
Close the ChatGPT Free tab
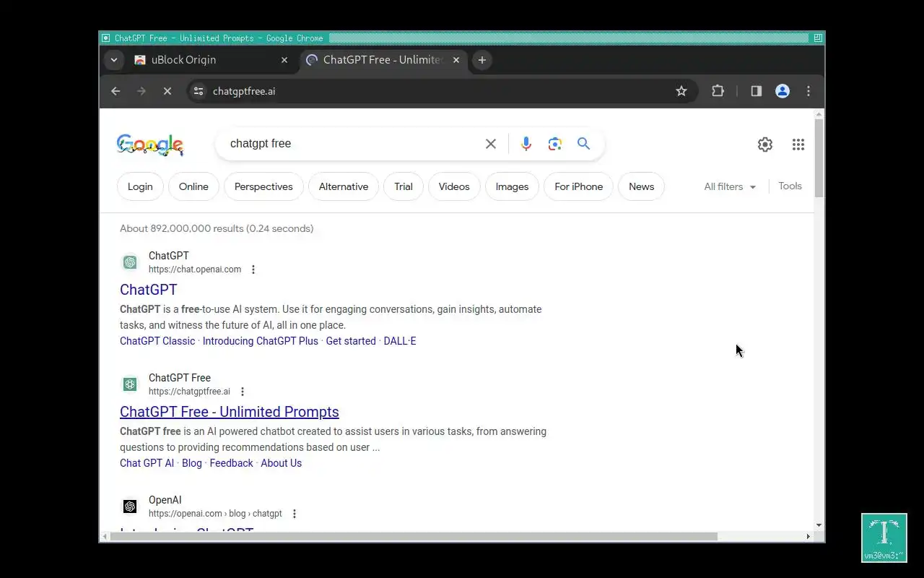(456, 60)
